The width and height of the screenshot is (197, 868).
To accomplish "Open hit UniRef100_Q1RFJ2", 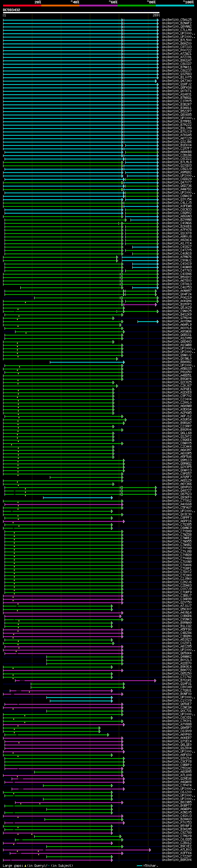I will 177,84.
